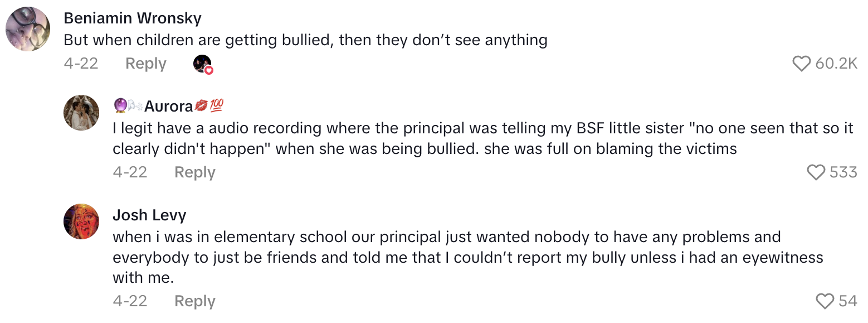The height and width of the screenshot is (323, 868).
Task: Click the 4-22 date under Josh's reply
Action: [130, 301]
